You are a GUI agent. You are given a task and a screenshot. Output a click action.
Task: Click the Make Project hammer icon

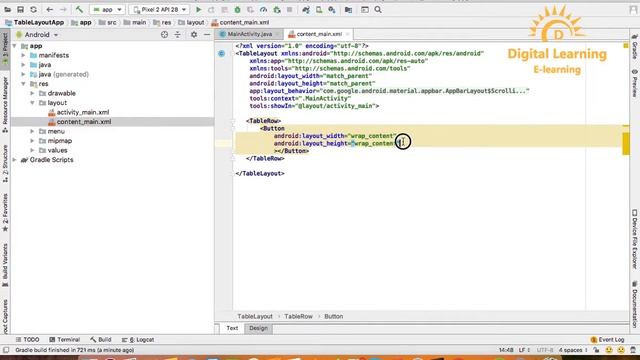coord(79,9)
